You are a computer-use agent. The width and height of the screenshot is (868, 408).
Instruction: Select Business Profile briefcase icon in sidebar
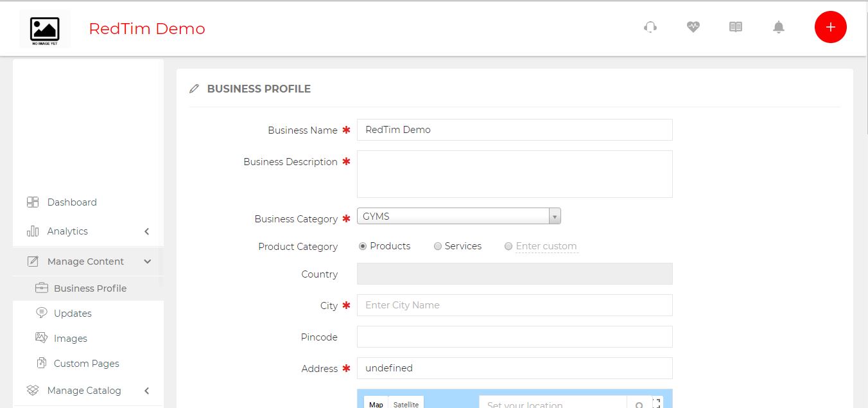point(42,288)
